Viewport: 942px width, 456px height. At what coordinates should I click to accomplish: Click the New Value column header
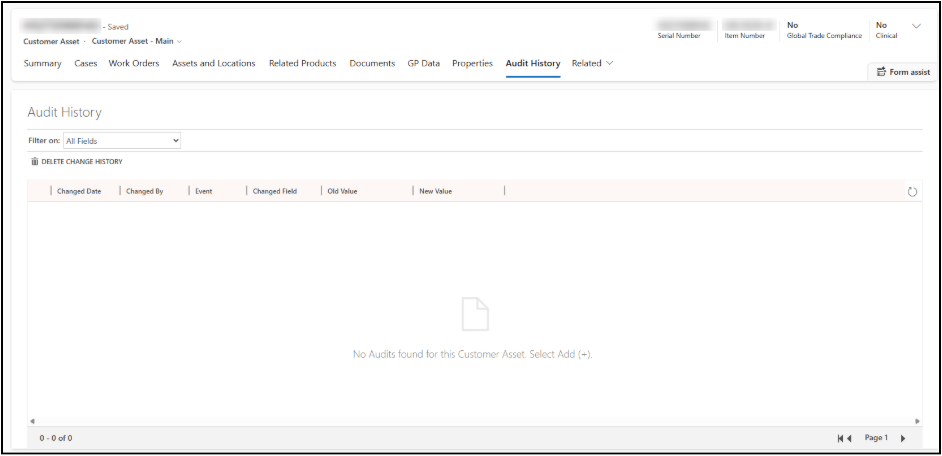[435, 191]
